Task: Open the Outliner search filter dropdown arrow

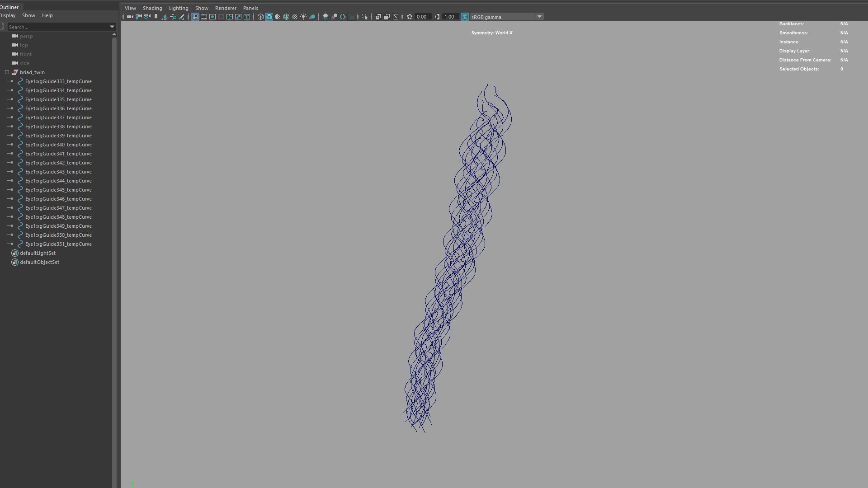Action: click(112, 27)
